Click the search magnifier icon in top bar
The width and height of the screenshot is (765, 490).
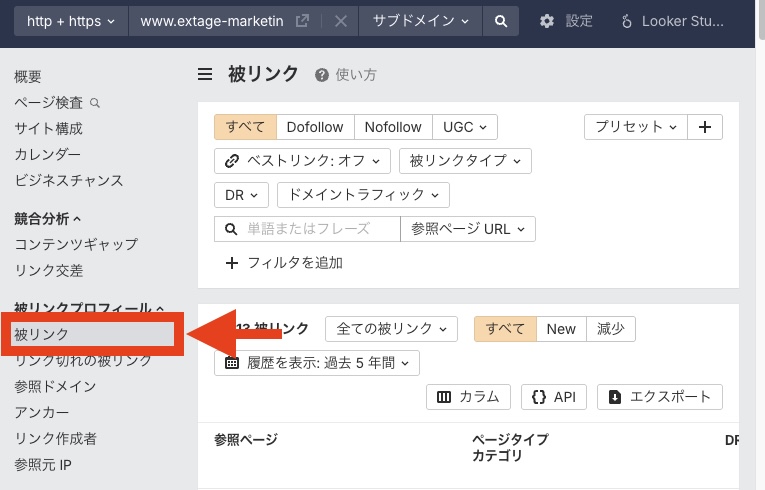(x=500, y=21)
